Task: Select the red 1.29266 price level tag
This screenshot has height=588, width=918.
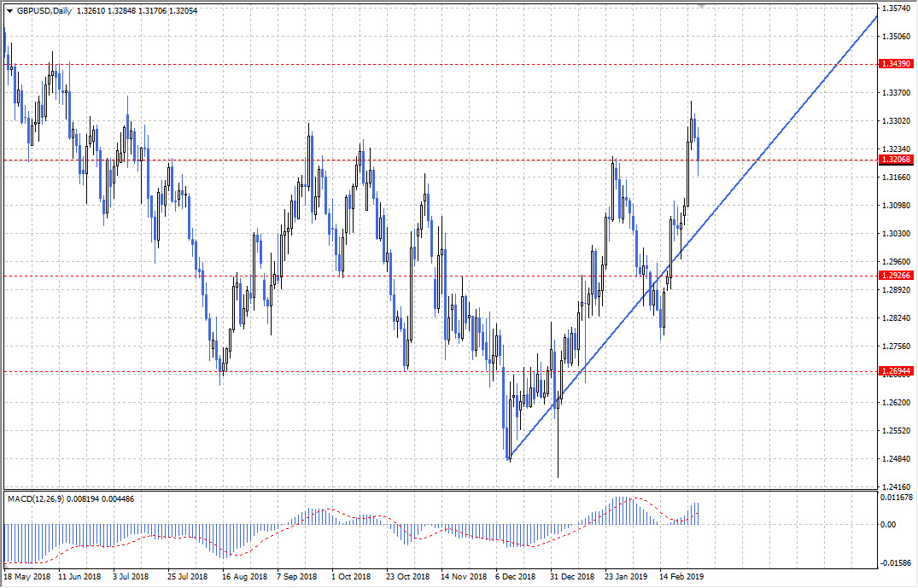Action: 897,276
